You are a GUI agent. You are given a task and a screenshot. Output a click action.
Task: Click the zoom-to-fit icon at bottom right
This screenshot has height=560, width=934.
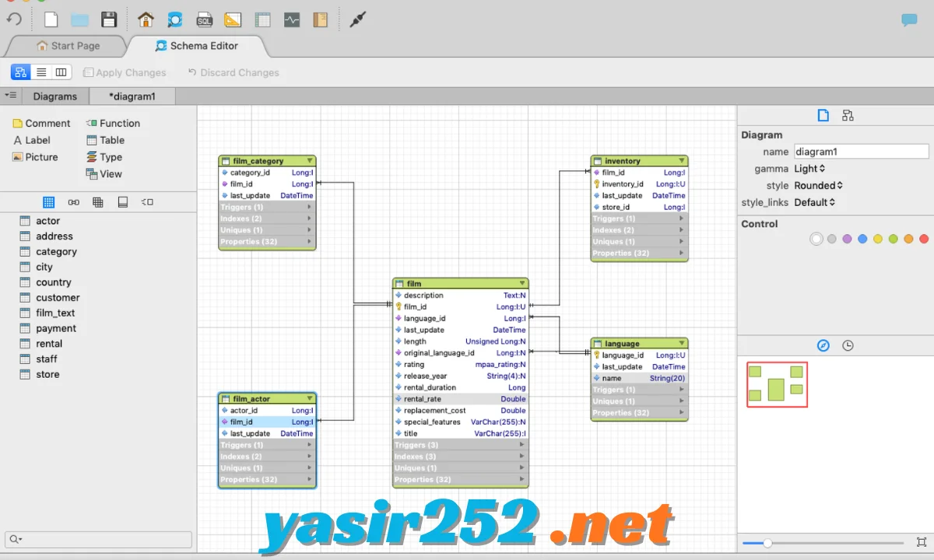pos(922,542)
